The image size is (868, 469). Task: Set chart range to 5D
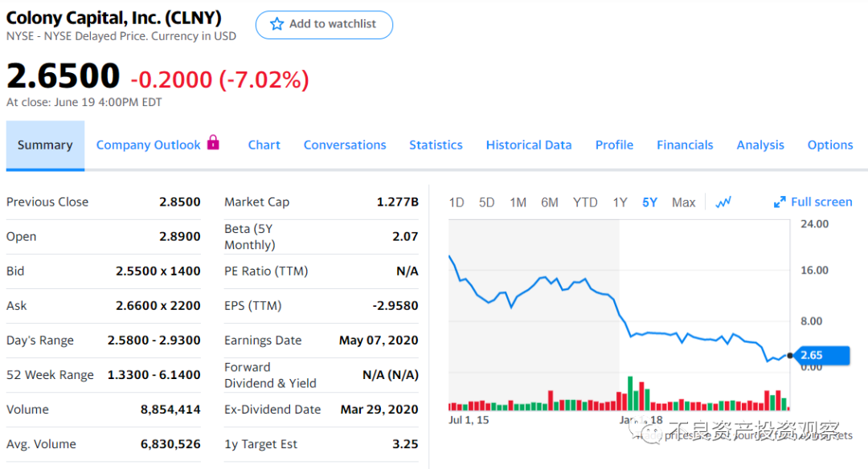coord(486,202)
